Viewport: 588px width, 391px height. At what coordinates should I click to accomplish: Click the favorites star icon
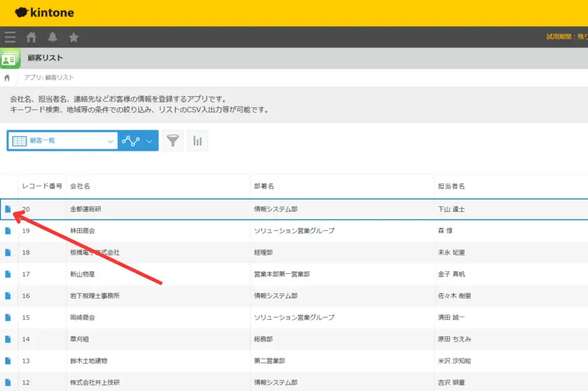click(73, 37)
